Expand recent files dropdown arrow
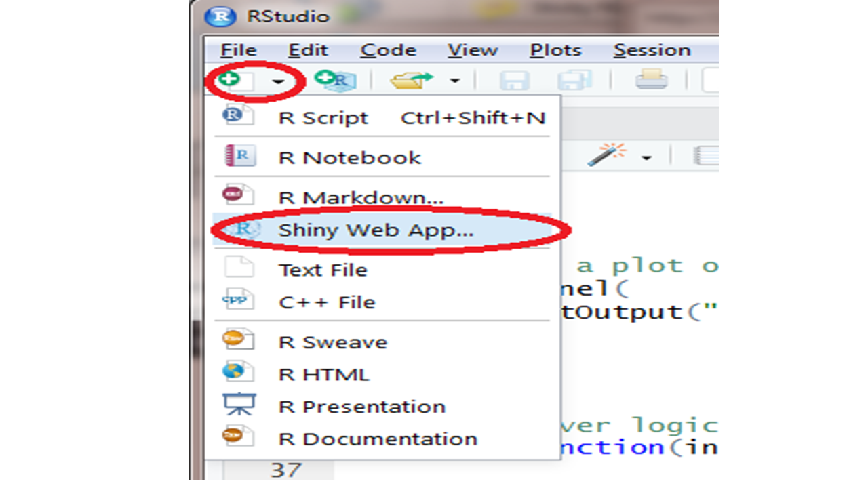Screen dimensions: 868x488 (454, 81)
